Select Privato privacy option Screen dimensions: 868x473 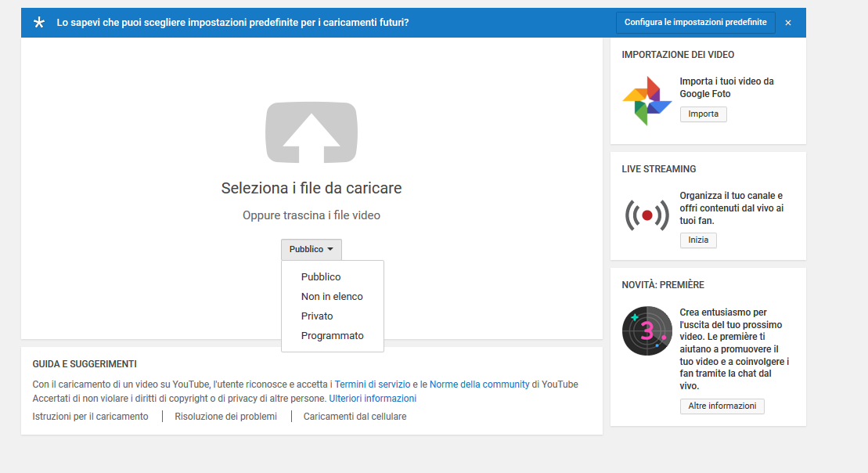pos(317,316)
